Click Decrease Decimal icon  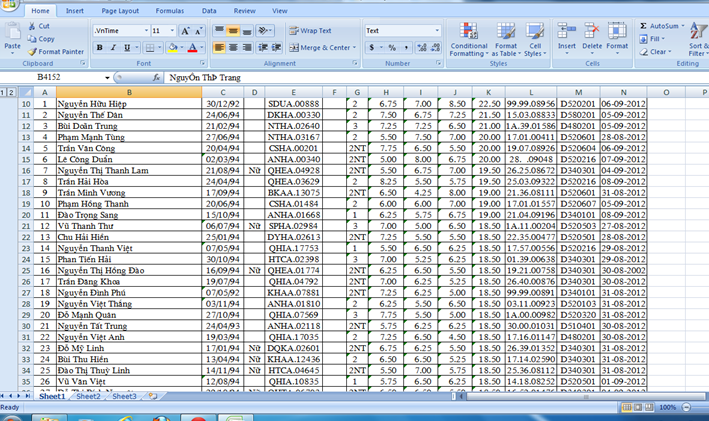(435, 47)
